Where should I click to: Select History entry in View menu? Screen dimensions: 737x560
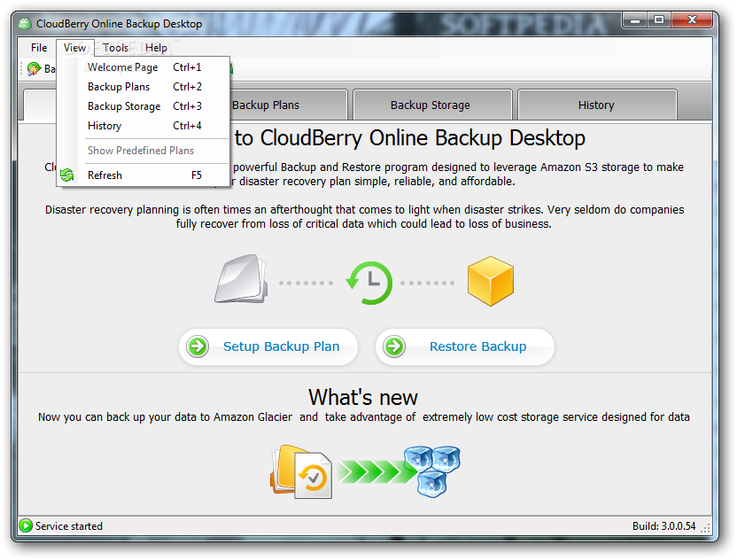click(144, 126)
